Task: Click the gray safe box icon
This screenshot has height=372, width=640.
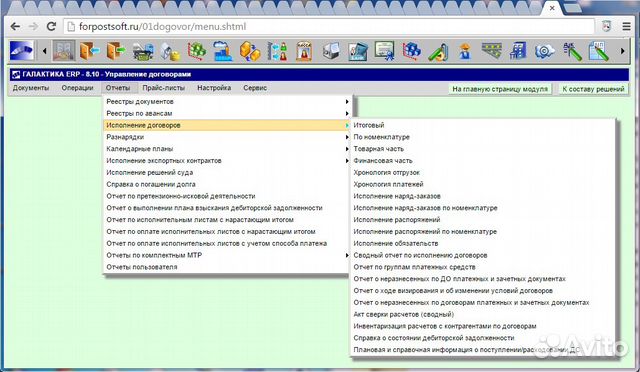Action: pyautogui.click(x=331, y=51)
